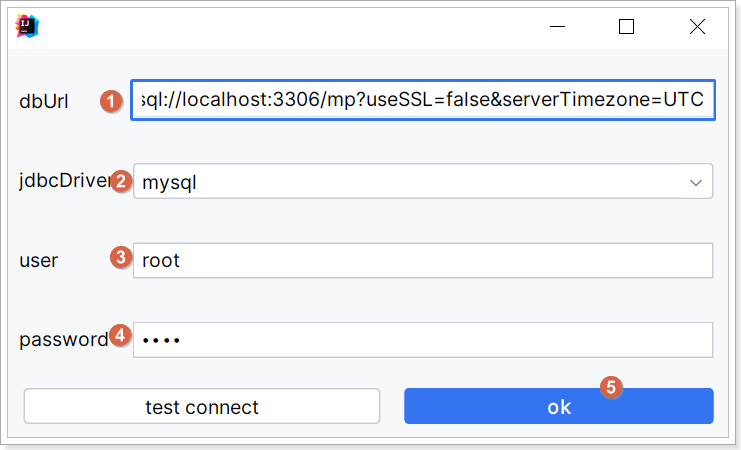Click the user label text
The image size is (741, 450).
click(39, 260)
